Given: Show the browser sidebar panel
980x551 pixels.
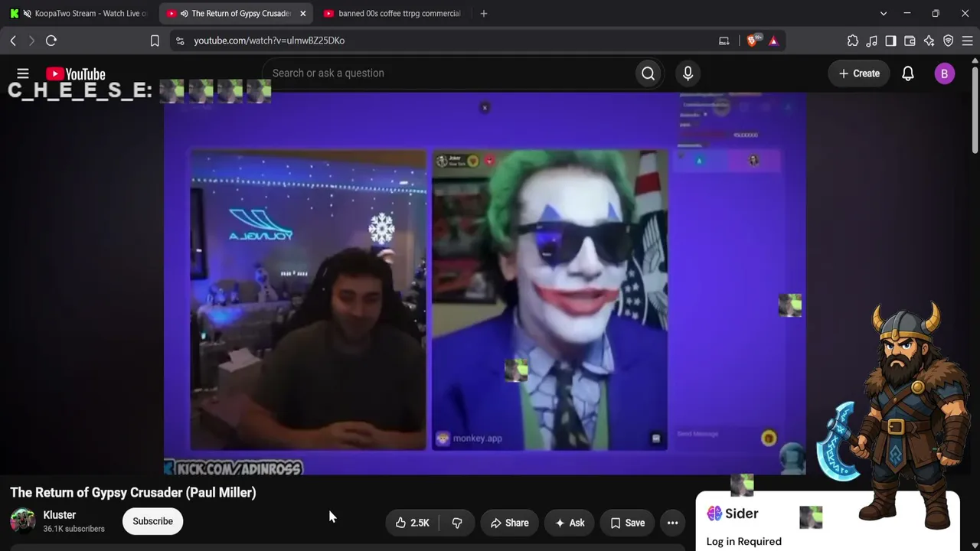Looking at the screenshot, I should pyautogui.click(x=890, y=41).
